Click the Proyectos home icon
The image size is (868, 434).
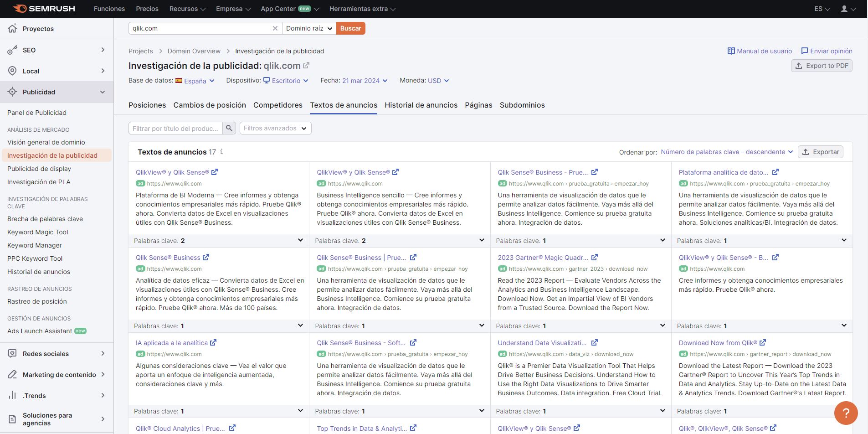[12, 28]
